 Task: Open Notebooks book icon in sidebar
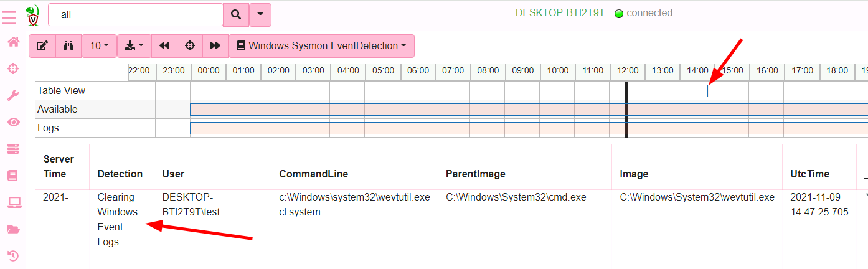pyautogui.click(x=12, y=176)
